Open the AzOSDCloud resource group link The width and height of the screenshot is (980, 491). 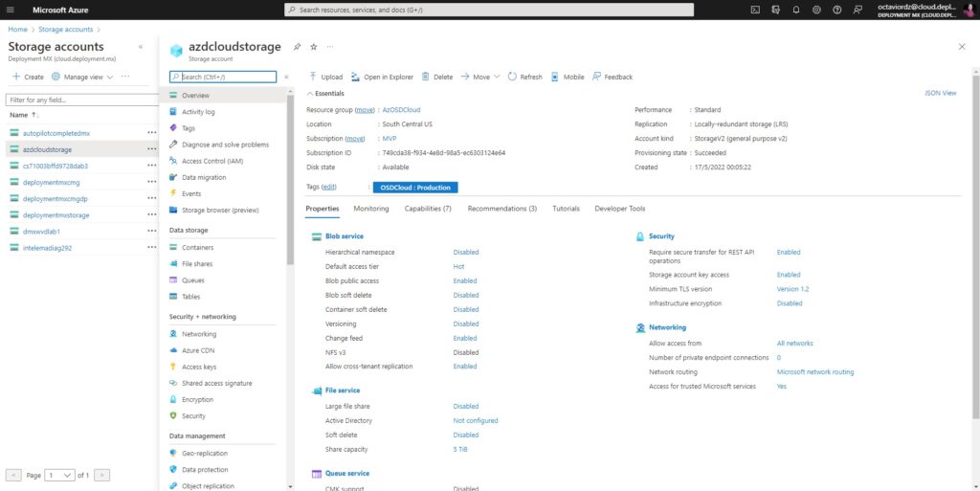pyautogui.click(x=401, y=110)
